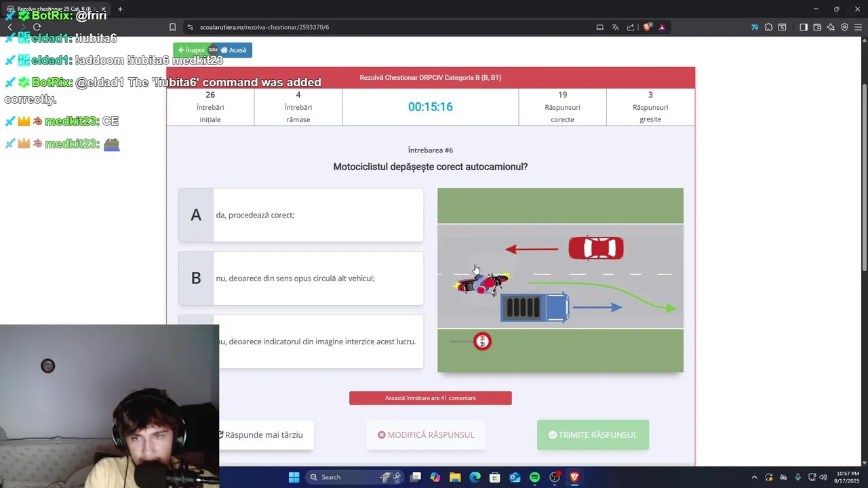Open File Explorer from the taskbar

[455, 477]
